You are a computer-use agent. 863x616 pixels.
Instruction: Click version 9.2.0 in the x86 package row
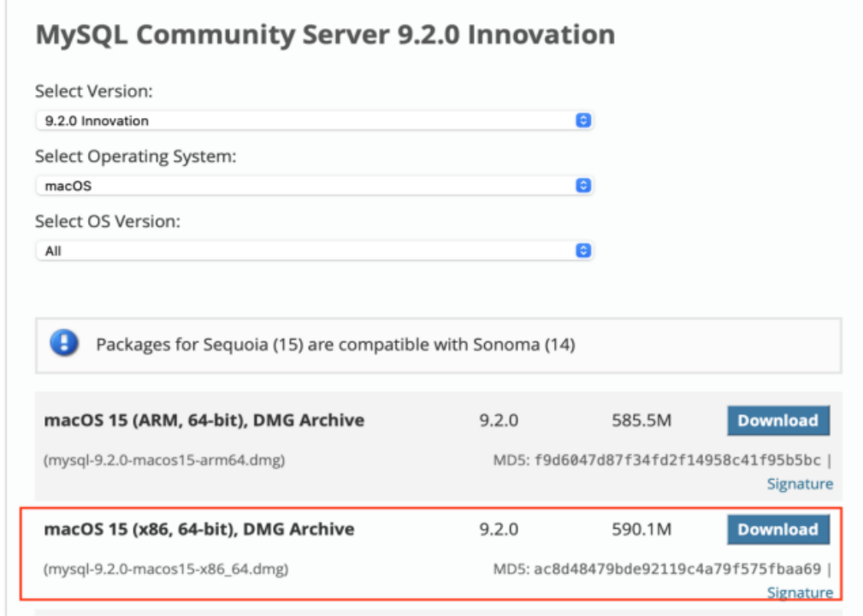(499, 530)
